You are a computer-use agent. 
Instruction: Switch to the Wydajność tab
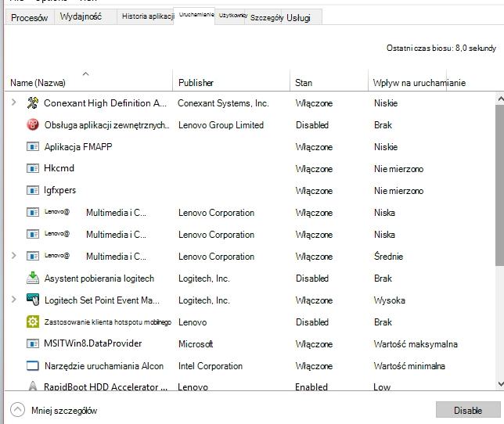point(81,16)
